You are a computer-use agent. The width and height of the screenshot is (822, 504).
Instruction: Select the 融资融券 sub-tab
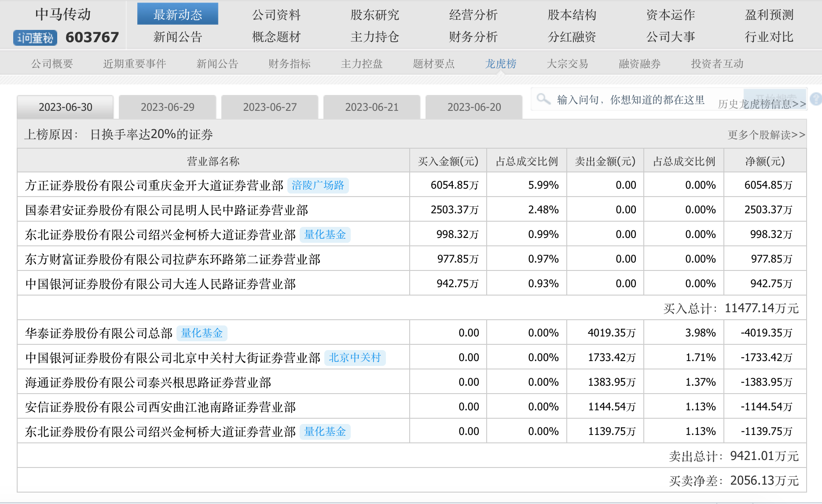point(640,64)
